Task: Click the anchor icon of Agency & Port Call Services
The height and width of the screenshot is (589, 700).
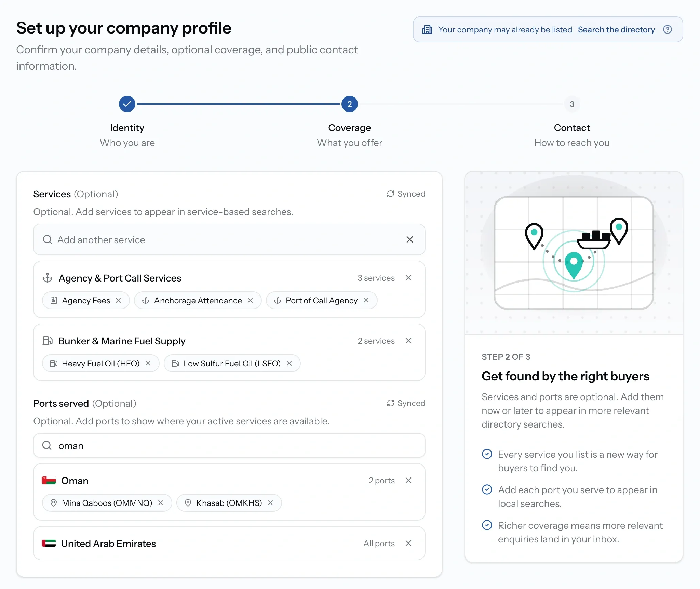Action: 48,278
